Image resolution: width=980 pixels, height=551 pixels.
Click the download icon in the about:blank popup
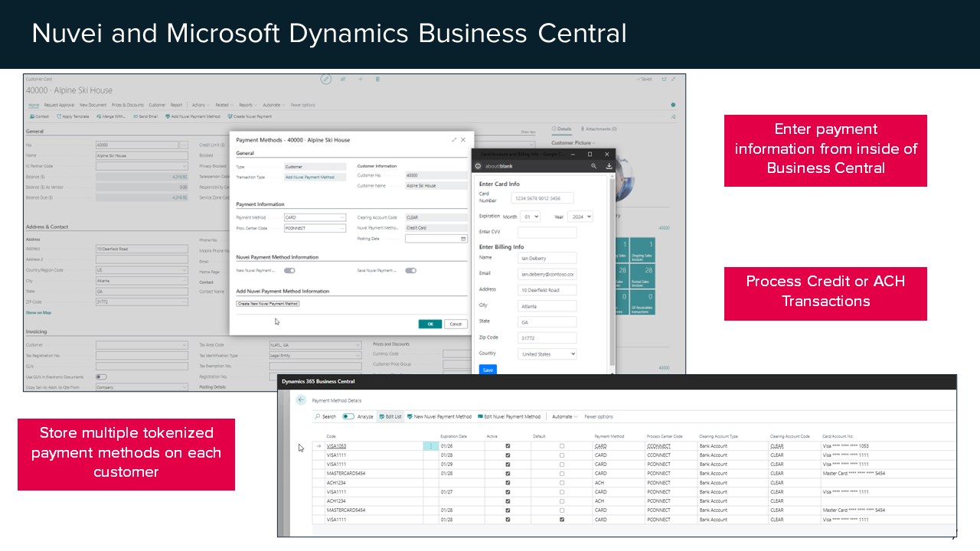609,165
